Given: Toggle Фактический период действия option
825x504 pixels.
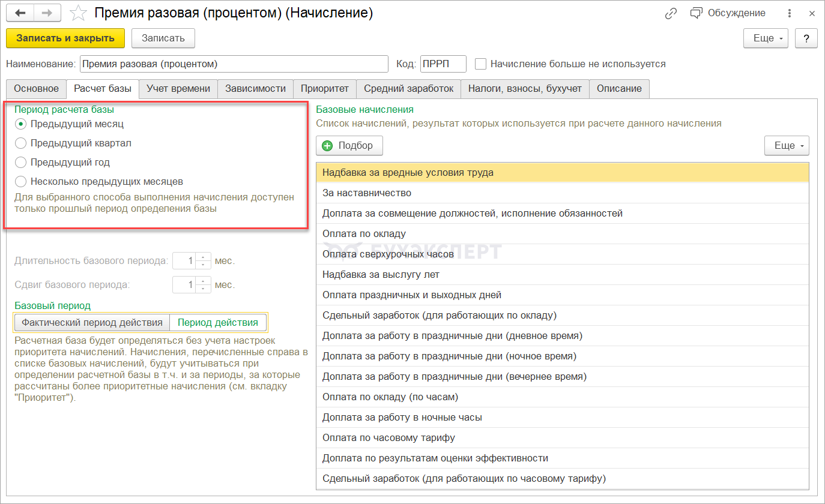Looking at the screenshot, I should point(92,323).
